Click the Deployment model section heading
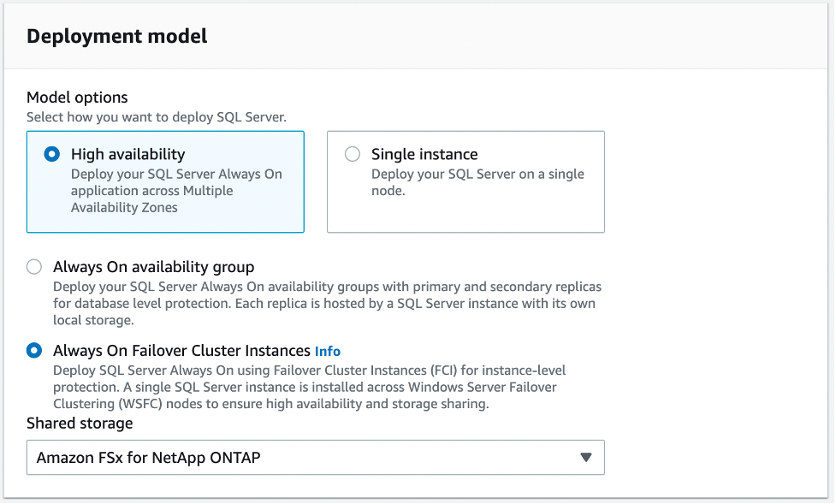This screenshot has width=836, height=504. (116, 36)
